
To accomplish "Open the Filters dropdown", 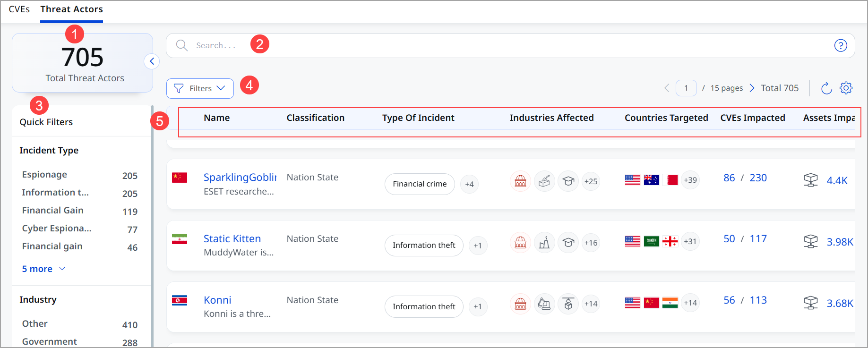I will coord(200,88).
